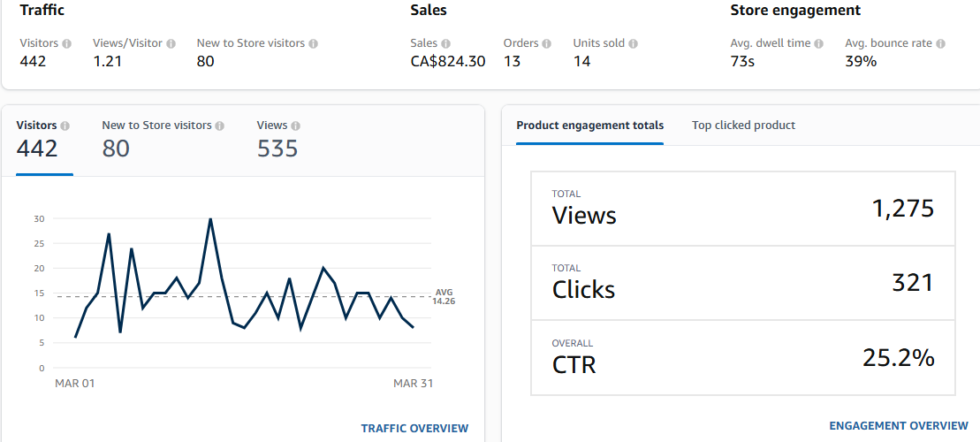Click the Views/Visitor value 1.21
Screen dimensions: 980x442
[x=108, y=61]
